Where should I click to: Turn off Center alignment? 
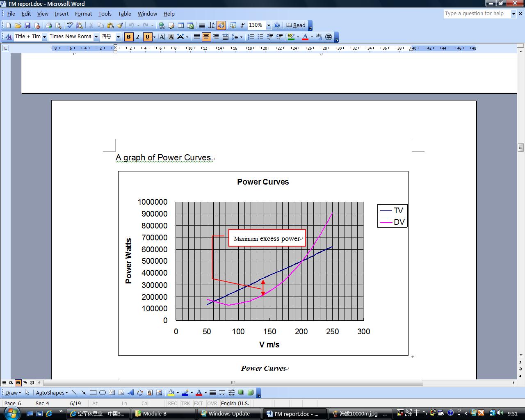pyautogui.click(x=206, y=37)
